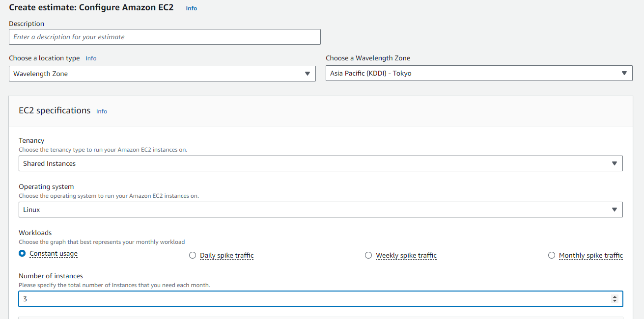The image size is (644, 319).
Task: Decrease instance count with down arrow
Action: click(x=615, y=301)
